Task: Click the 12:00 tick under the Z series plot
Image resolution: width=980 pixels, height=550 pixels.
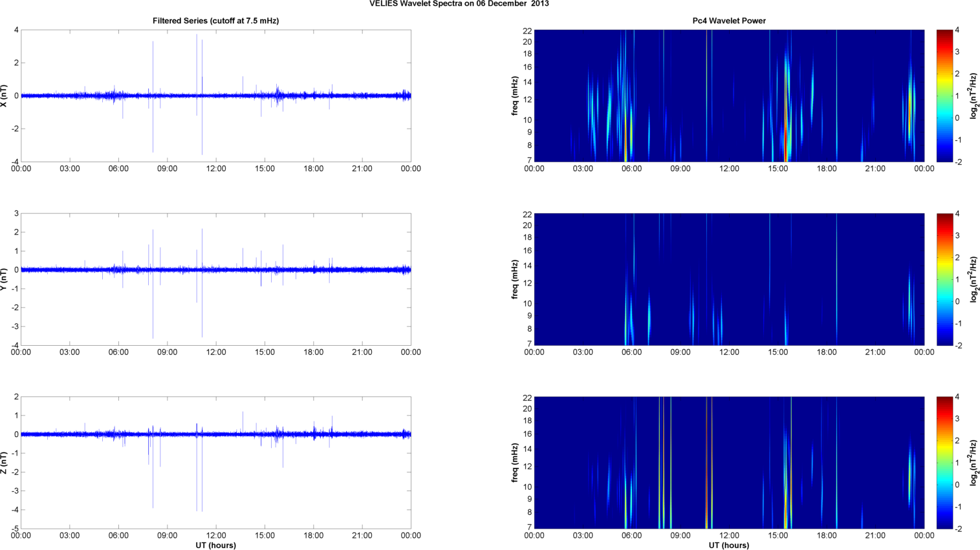Action: 216,535
